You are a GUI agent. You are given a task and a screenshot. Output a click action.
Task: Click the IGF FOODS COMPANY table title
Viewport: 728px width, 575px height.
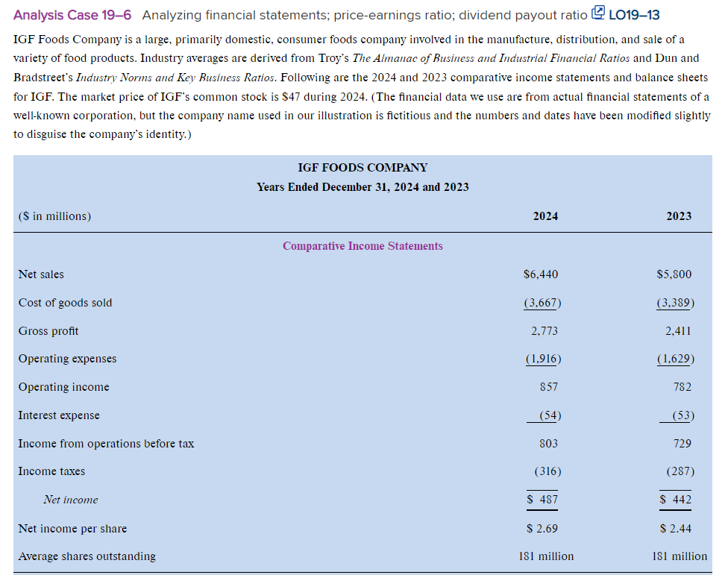pyautogui.click(x=363, y=168)
